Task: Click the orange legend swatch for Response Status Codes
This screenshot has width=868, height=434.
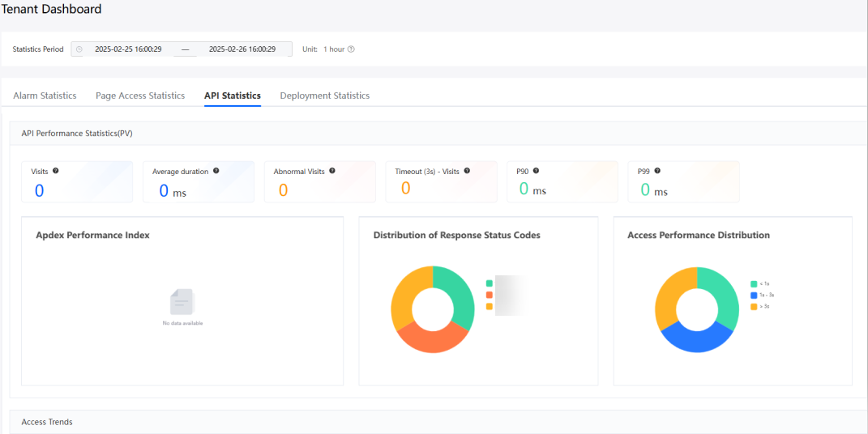Action: point(490,296)
